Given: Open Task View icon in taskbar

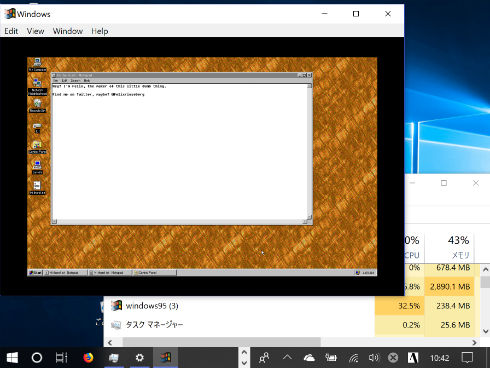Looking at the screenshot, I should (x=61, y=358).
